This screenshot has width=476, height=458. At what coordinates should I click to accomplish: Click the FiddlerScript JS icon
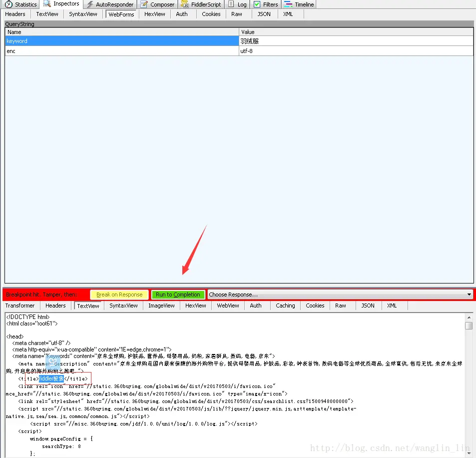pos(185,4)
